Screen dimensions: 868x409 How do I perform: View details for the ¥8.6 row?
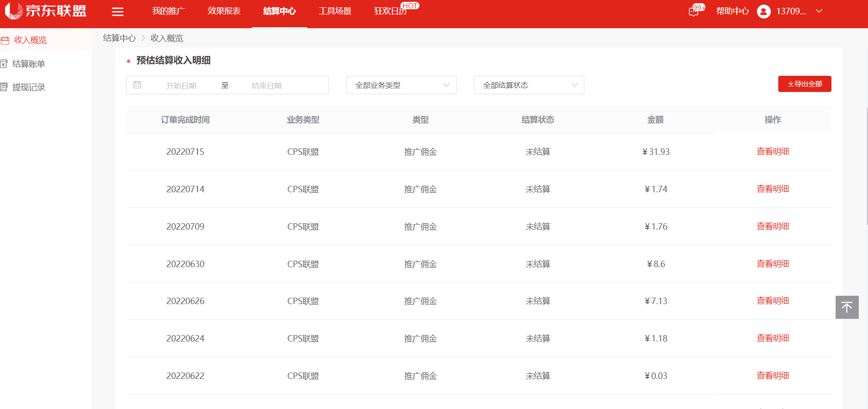[x=773, y=264]
